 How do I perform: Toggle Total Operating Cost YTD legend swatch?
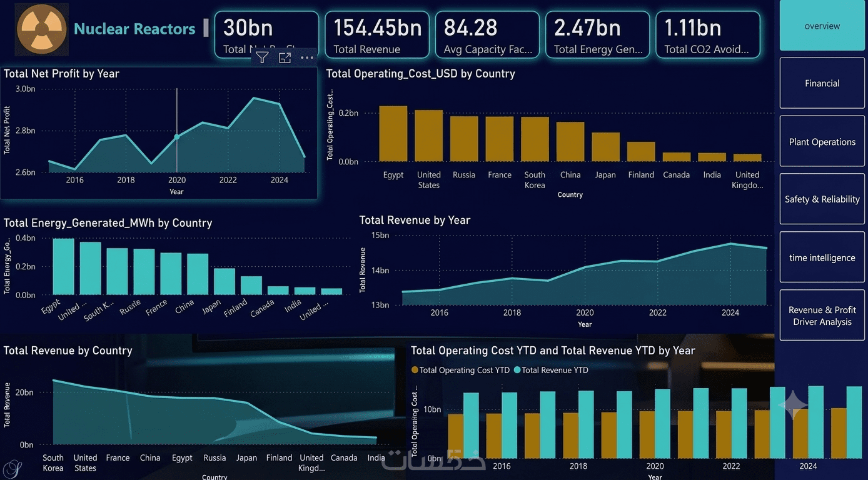coord(415,370)
